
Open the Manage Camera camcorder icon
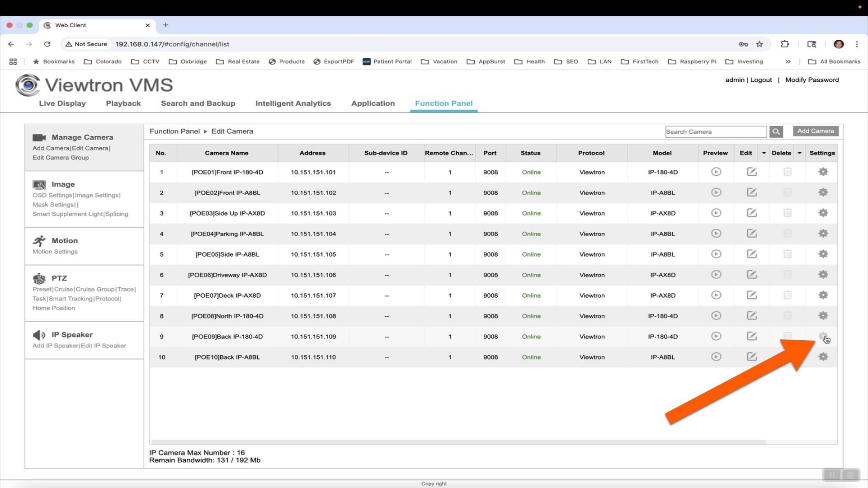click(39, 137)
